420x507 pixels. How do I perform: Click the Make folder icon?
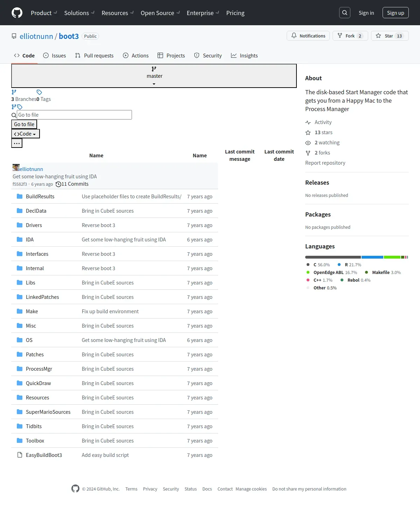[20, 311]
